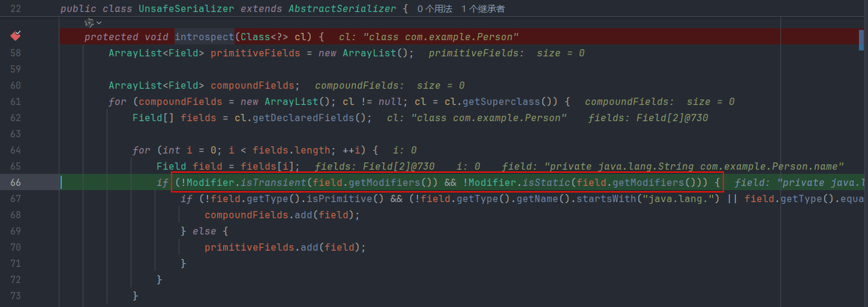Click line number 60 in the gutter
The width and height of the screenshot is (868, 307).
(16, 85)
